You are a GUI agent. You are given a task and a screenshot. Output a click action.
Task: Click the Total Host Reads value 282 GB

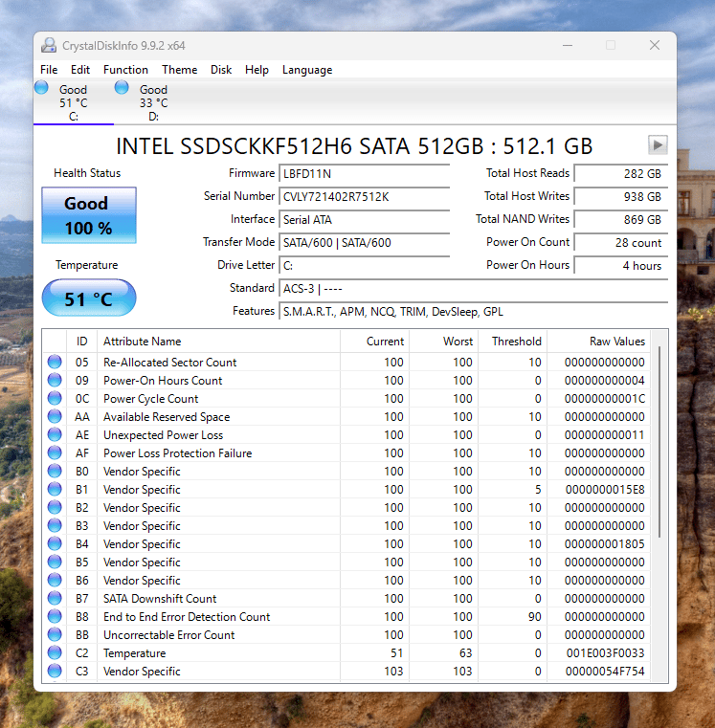pyautogui.click(x=621, y=174)
